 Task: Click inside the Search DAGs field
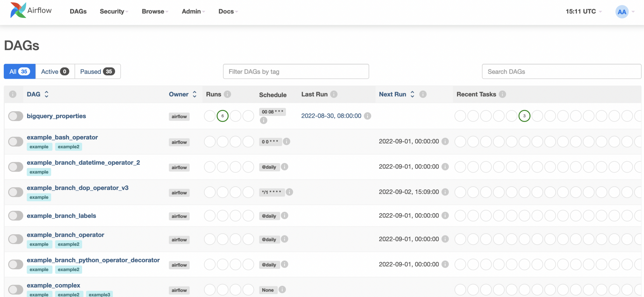tap(562, 71)
